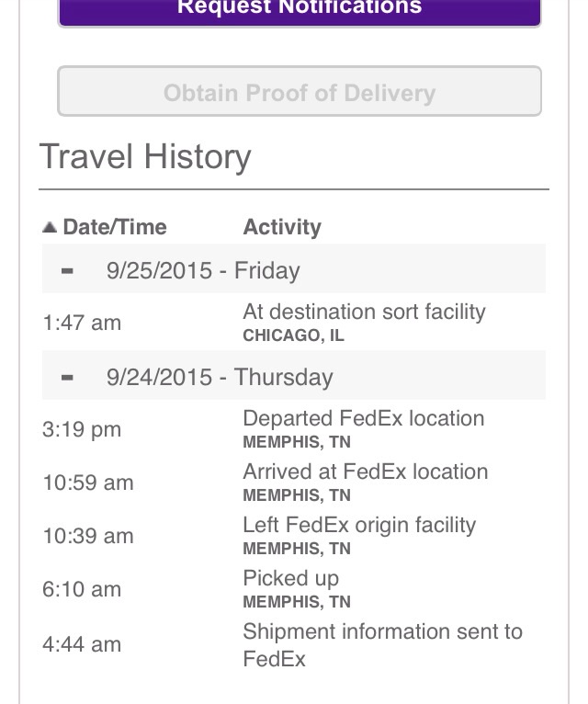The height and width of the screenshot is (704, 588).
Task: Click the 4:44 am timestamp
Action: [x=82, y=644]
